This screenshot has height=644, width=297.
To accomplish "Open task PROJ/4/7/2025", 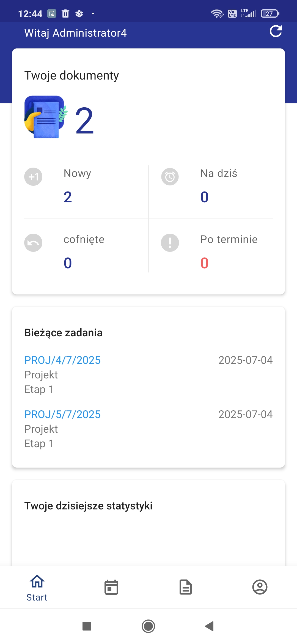I will pyautogui.click(x=62, y=360).
